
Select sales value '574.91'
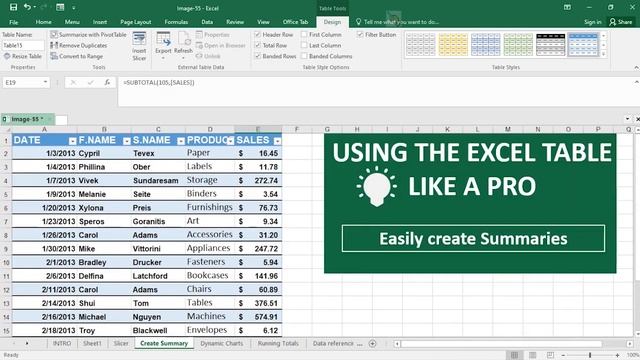pos(258,317)
